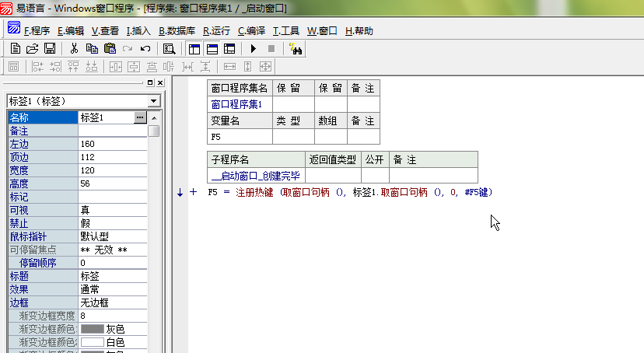644x353 pixels.
Task: Open a file with the folder icon
Action: (x=32, y=49)
